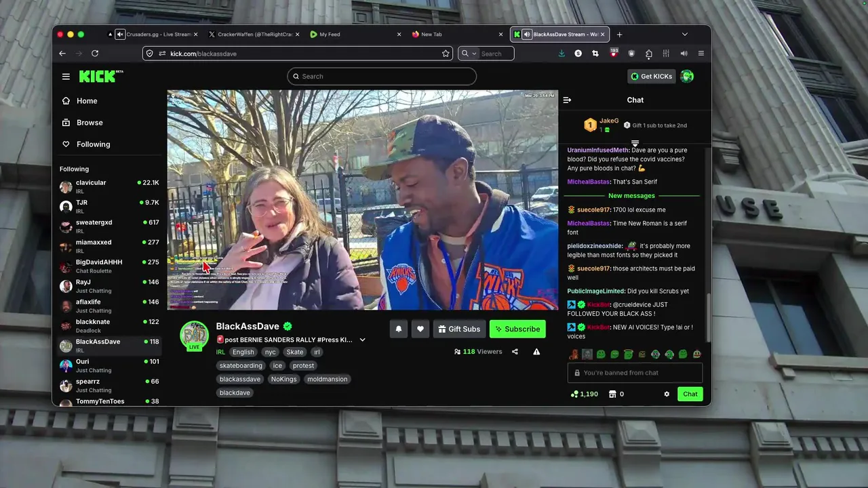Click the English tag
The image size is (868, 488).
click(x=243, y=352)
